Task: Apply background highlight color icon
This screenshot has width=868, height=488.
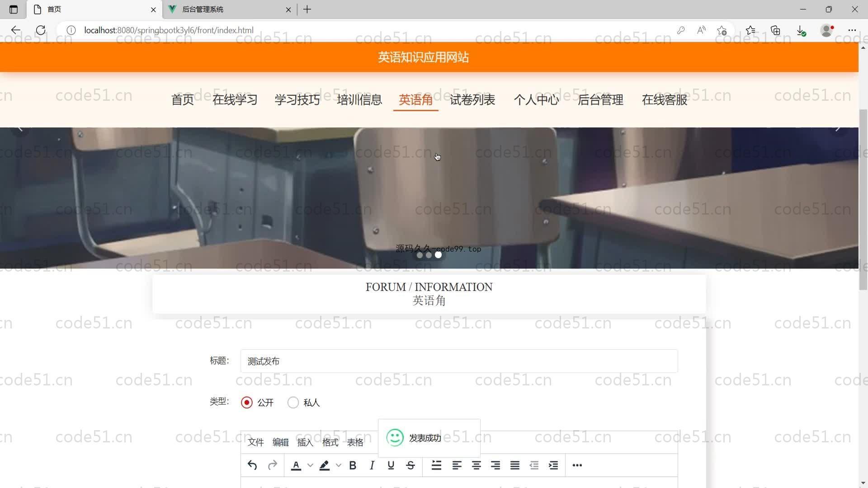Action: click(325, 465)
